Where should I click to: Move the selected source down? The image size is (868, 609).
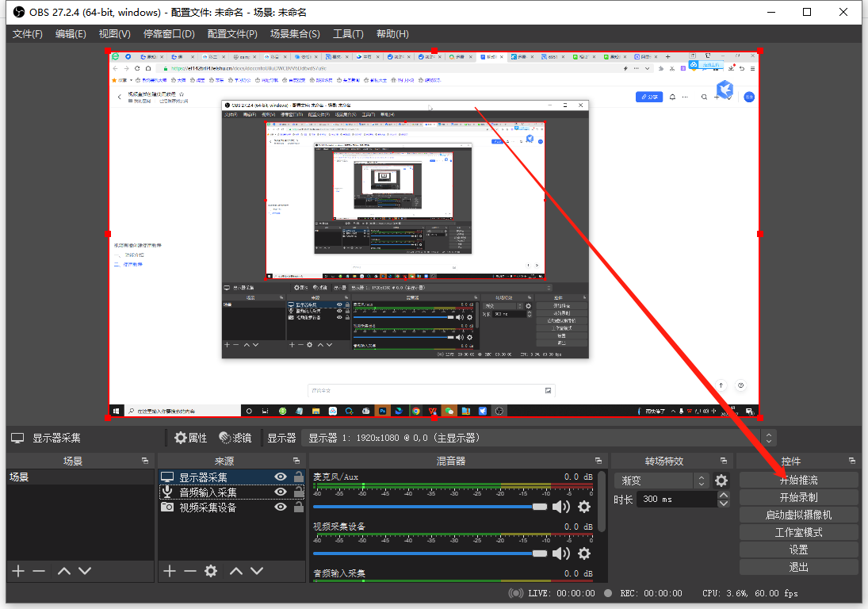tap(257, 571)
